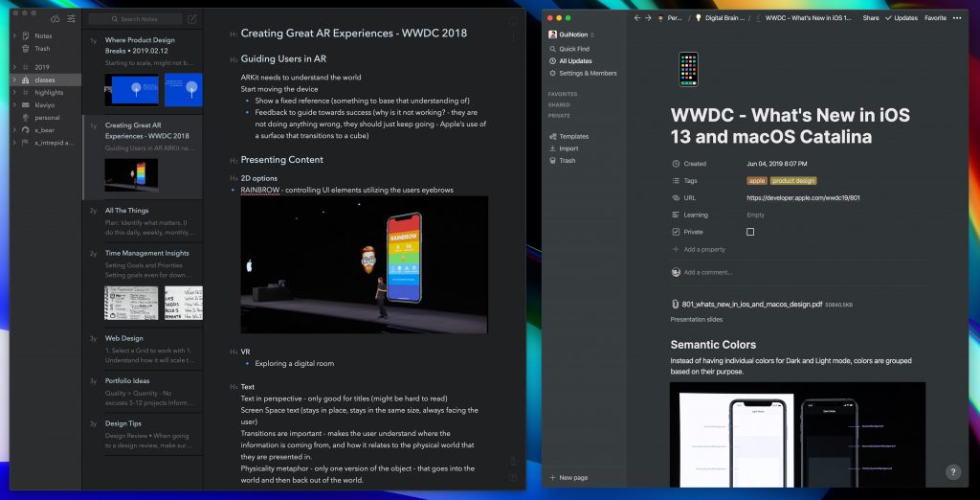Select the x_bear tag in Bear

[x=45, y=130]
